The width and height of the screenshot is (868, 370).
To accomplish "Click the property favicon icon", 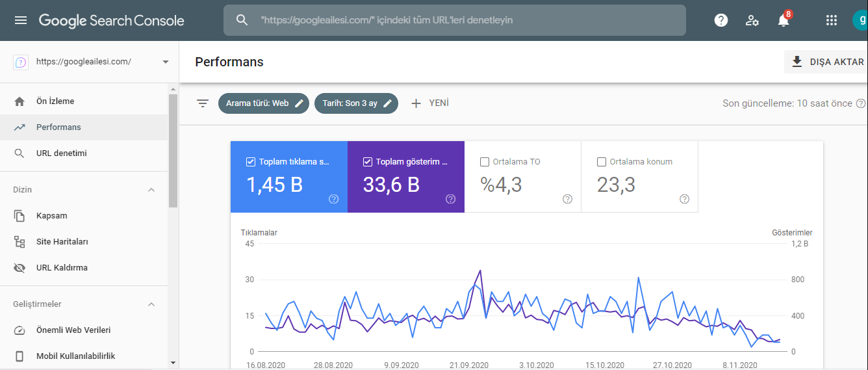I will click(x=20, y=62).
